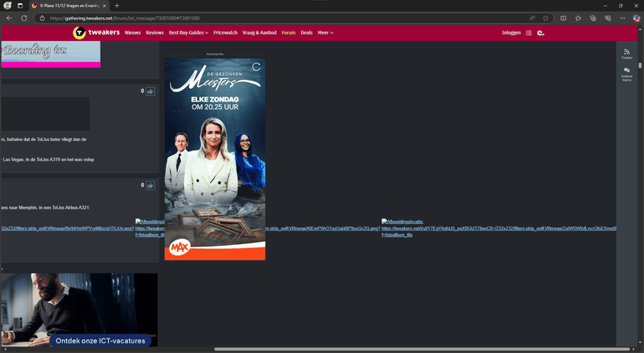644x353 pixels.
Task: Open the middle Afbeeldingslocatie image link
Action: tap(150, 228)
